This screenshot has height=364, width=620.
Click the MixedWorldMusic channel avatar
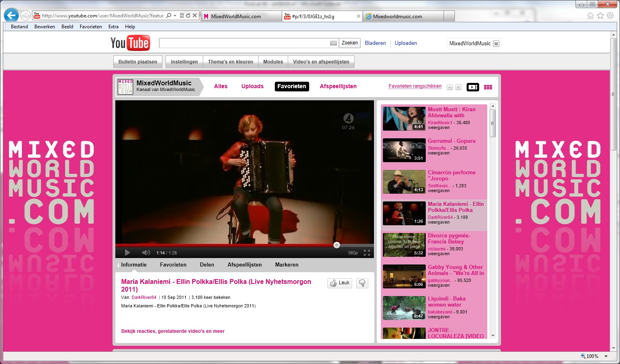click(x=125, y=87)
